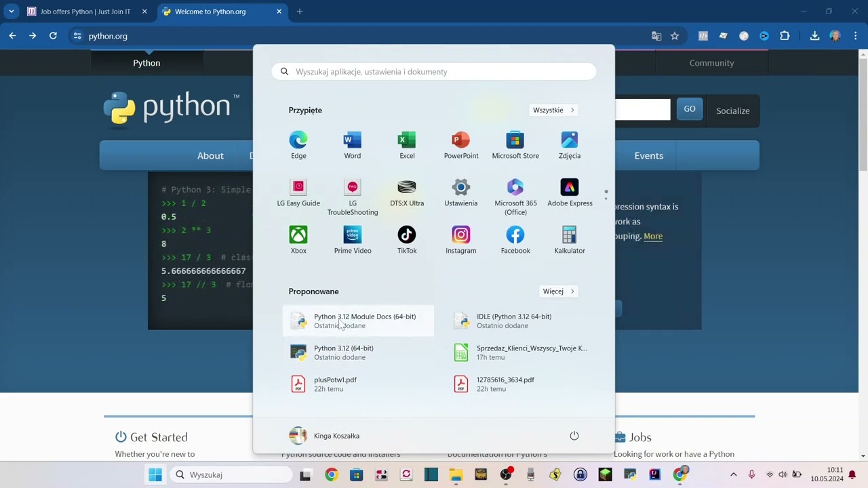Open Adobe Express app

pyautogui.click(x=570, y=192)
